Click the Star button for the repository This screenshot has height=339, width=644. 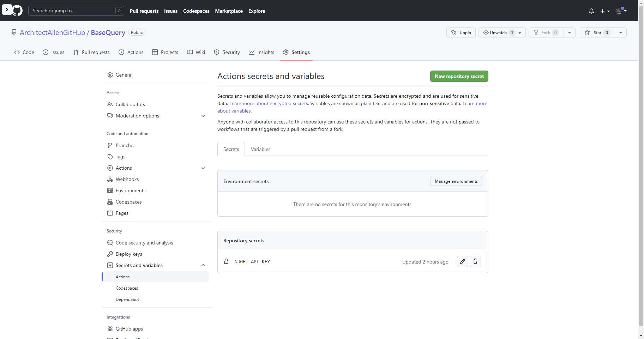pyautogui.click(x=597, y=32)
